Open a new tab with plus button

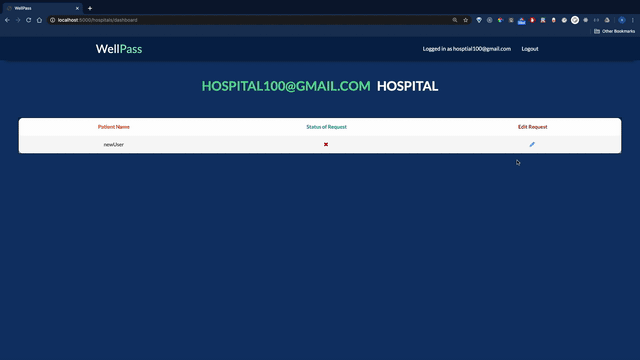[90, 8]
